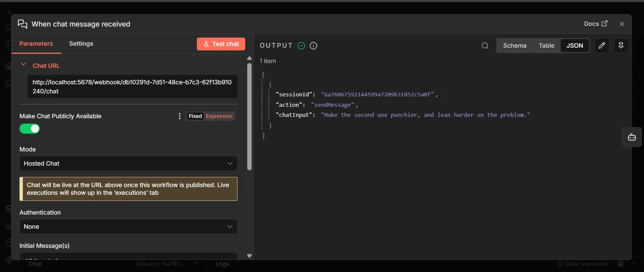
Task: Copy the Chat URL webhook address field
Action: pyautogui.click(x=132, y=87)
